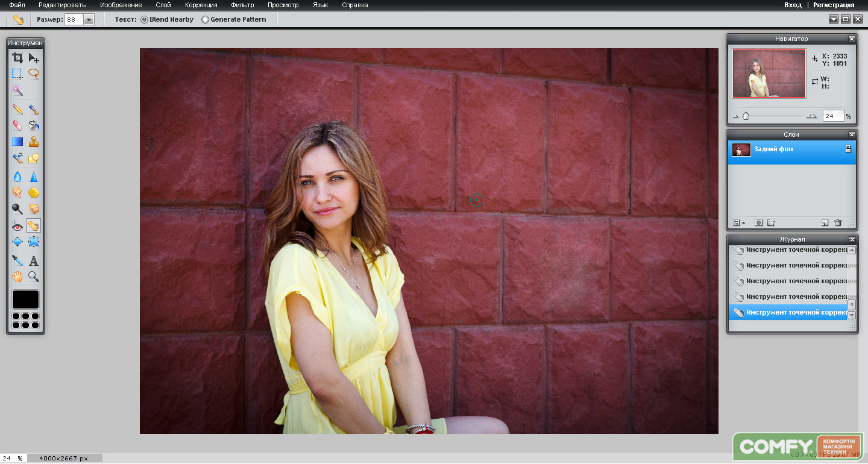Pick the Dodge tool
868x464 pixels.
(17, 209)
